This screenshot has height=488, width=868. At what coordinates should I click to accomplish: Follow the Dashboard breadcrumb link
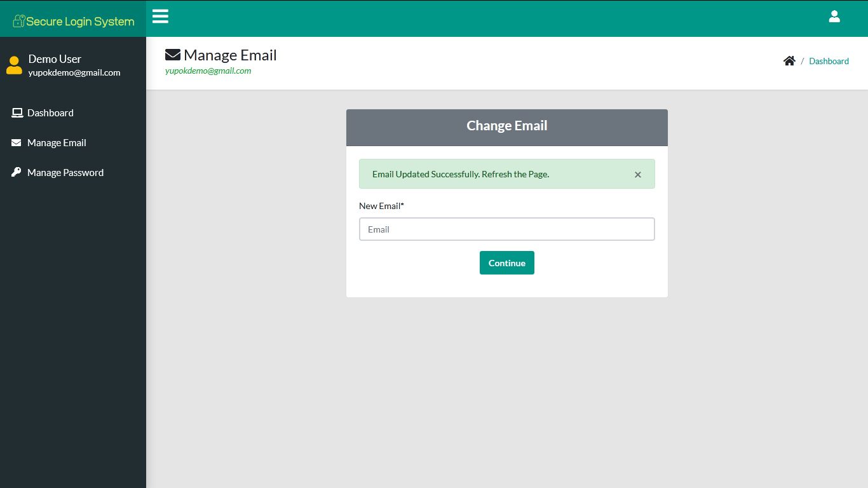coord(829,61)
